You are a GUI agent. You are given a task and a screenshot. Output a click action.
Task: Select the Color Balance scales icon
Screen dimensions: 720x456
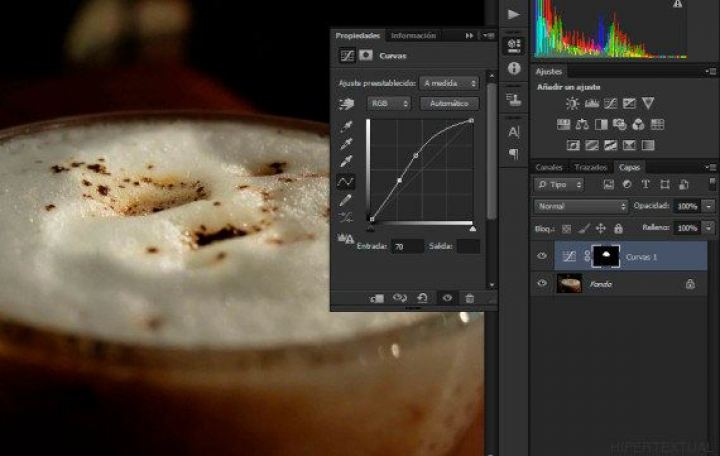coord(581,124)
